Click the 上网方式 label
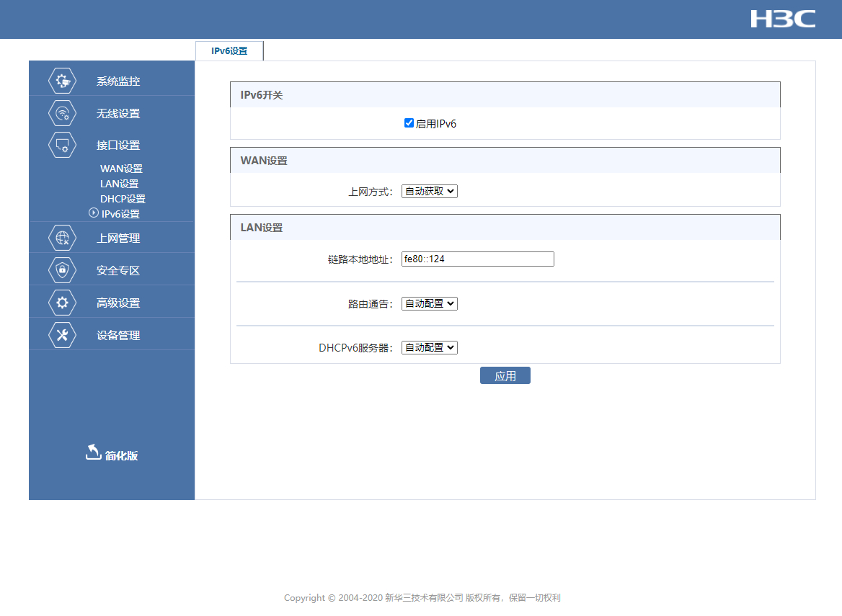 coord(371,192)
